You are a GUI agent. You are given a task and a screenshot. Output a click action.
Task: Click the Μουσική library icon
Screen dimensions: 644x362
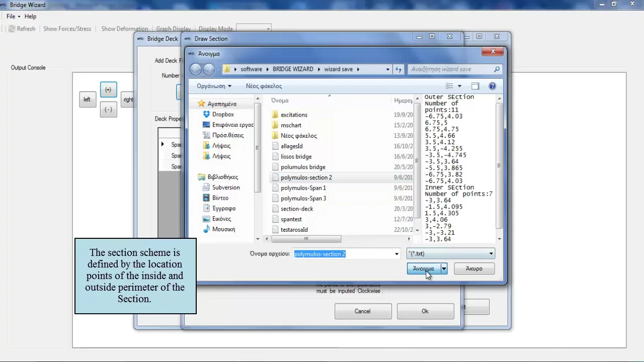(206, 229)
